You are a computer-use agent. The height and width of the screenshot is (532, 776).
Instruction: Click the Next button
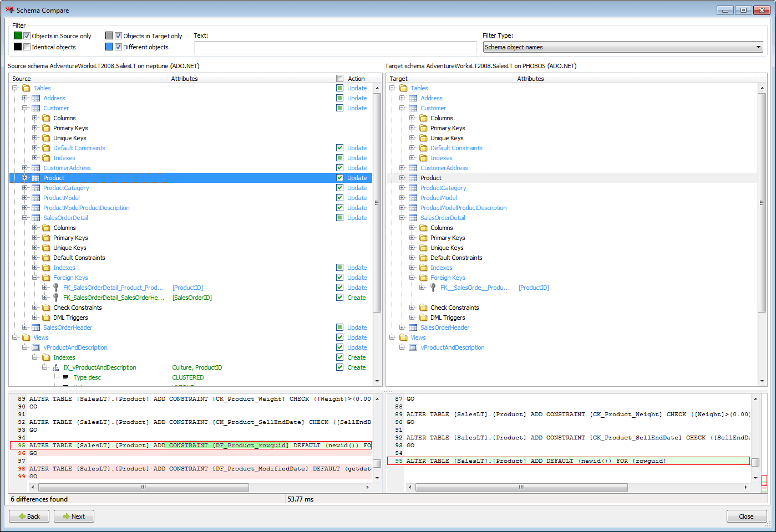74,516
